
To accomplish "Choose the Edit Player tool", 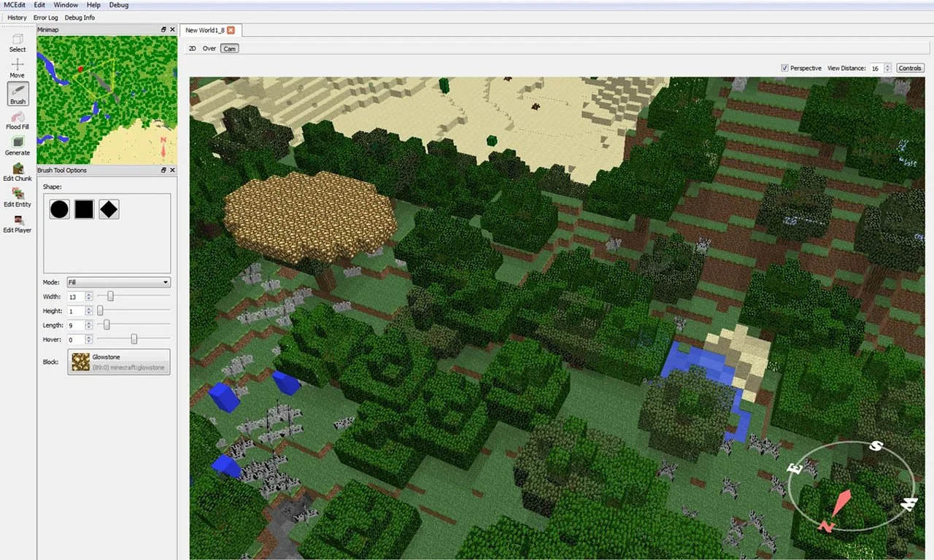I will [18, 223].
